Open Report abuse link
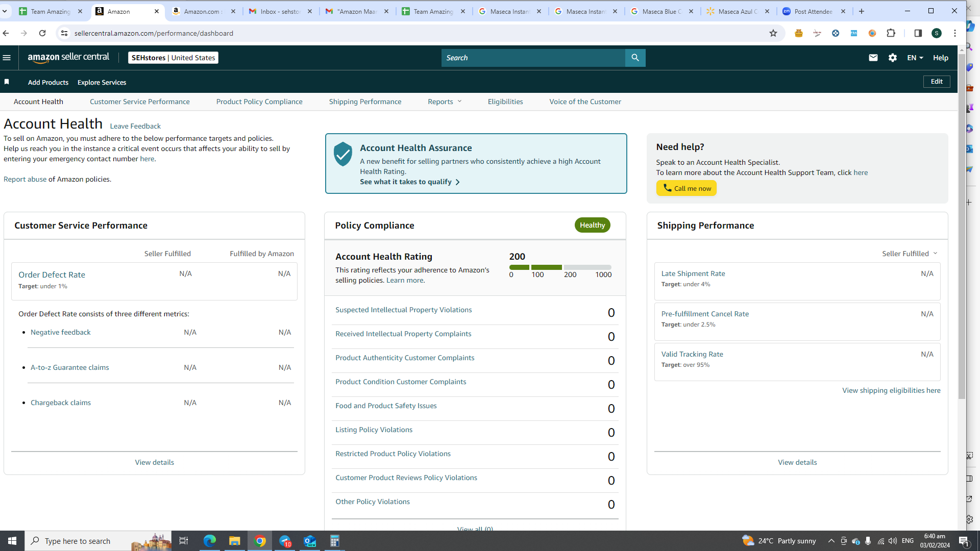980x551 pixels. 25,179
